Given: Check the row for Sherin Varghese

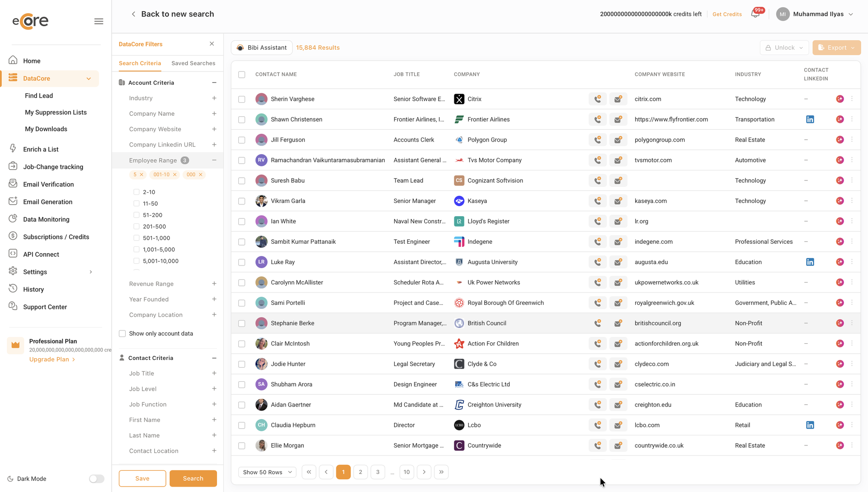Looking at the screenshot, I should [242, 99].
